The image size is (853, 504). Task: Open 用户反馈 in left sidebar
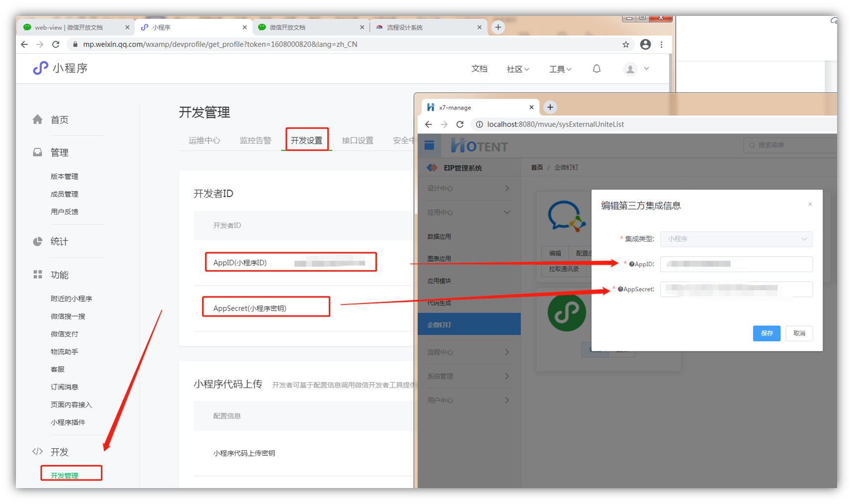click(x=65, y=212)
